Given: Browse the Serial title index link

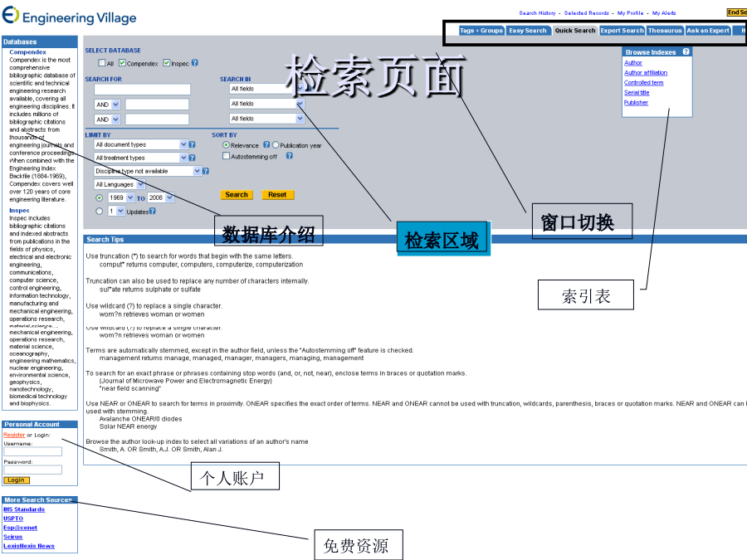Looking at the screenshot, I should [x=637, y=93].
